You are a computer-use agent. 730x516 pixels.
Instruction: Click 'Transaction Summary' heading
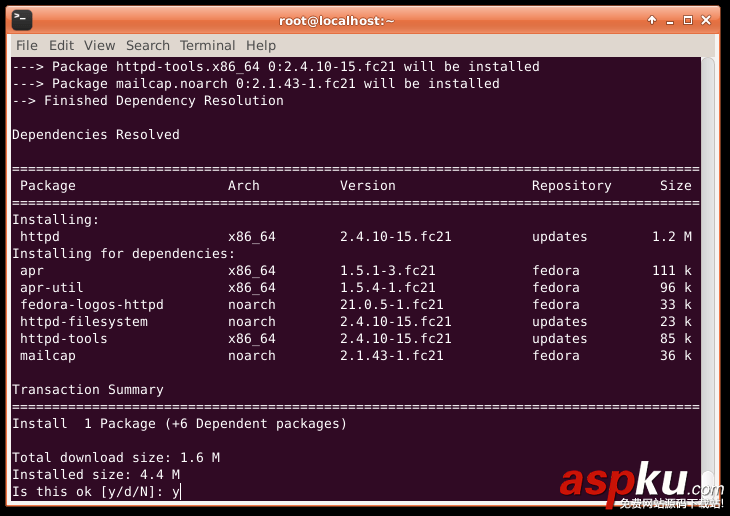(88, 389)
